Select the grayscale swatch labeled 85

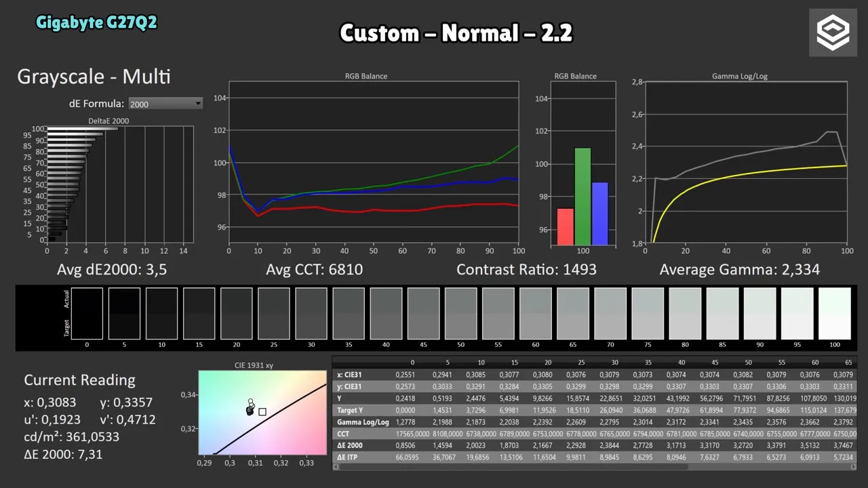pos(722,313)
